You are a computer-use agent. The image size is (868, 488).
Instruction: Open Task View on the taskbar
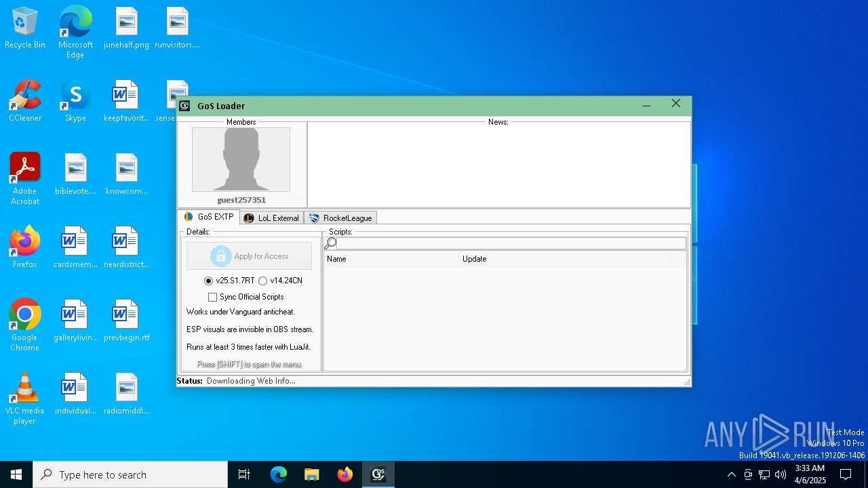[244, 474]
